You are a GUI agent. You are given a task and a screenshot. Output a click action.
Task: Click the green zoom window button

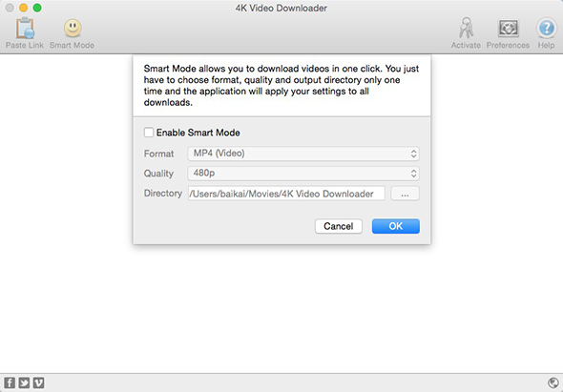tap(37, 8)
